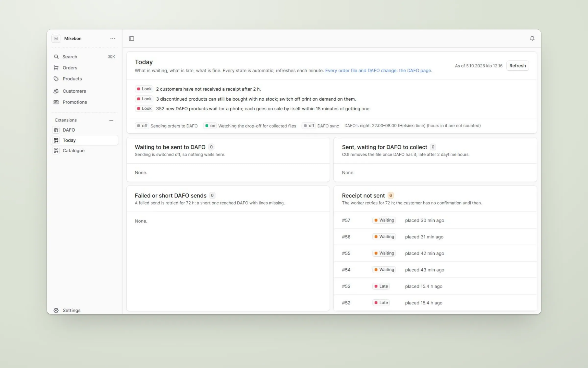Click the 'As of 5.10.2026 klo 12.16' timestamp
The image size is (588, 368).
click(479, 66)
